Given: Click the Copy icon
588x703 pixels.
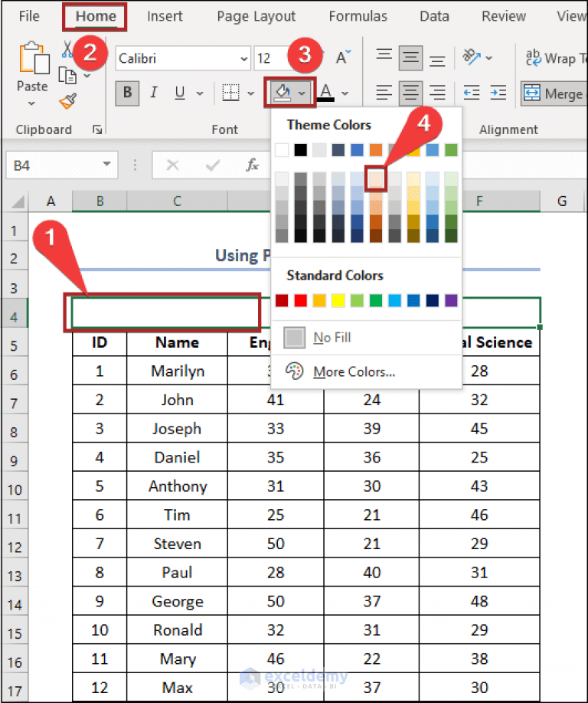Looking at the screenshot, I should [67, 75].
